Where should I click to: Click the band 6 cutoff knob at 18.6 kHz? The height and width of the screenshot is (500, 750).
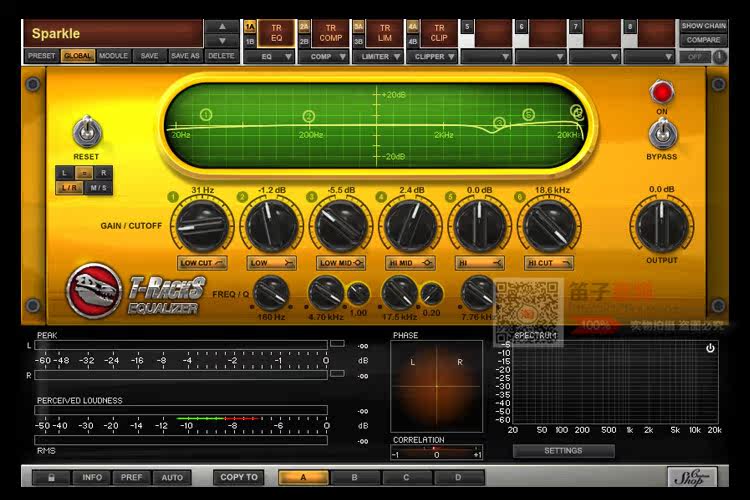tap(549, 226)
